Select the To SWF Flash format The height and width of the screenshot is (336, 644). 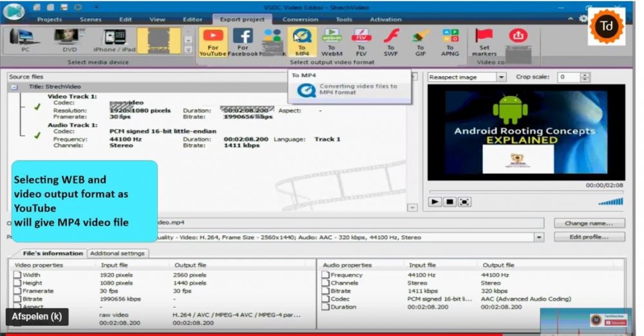(391, 42)
